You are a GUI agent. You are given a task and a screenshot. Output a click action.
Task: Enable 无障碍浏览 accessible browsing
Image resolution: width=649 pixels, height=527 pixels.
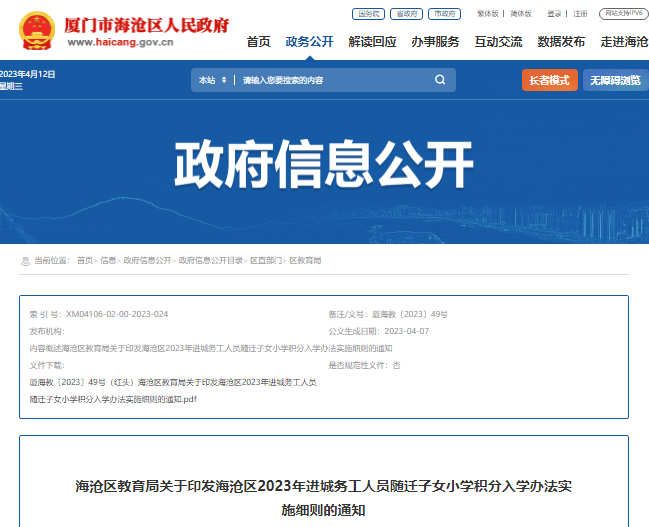click(x=615, y=80)
